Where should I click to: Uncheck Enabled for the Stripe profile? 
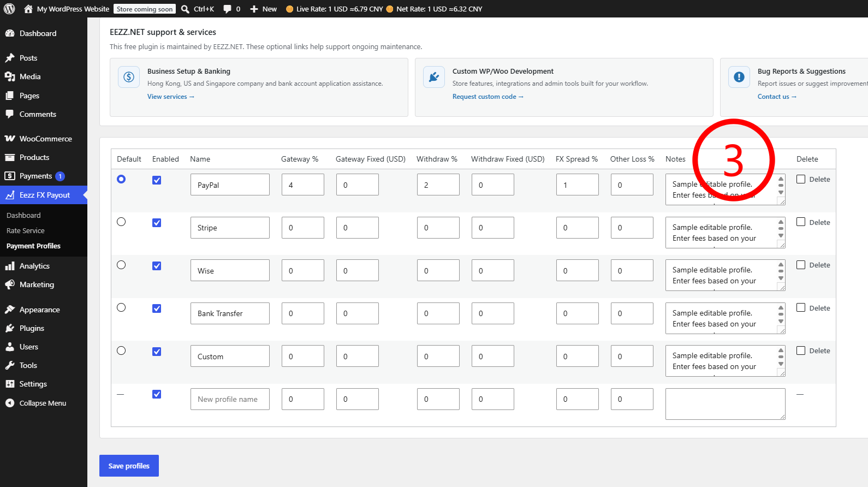click(157, 223)
